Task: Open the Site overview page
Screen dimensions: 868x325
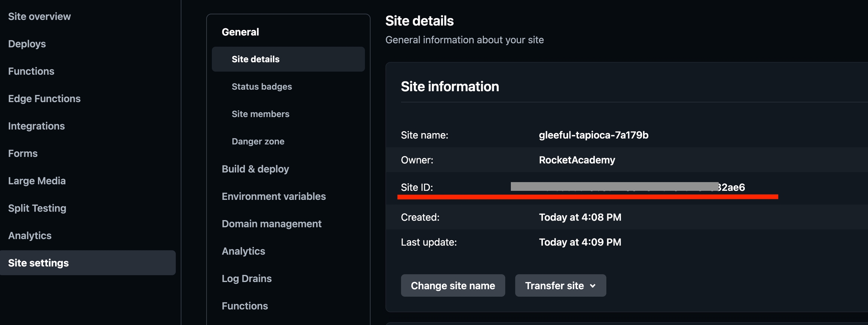Action: pos(40,17)
